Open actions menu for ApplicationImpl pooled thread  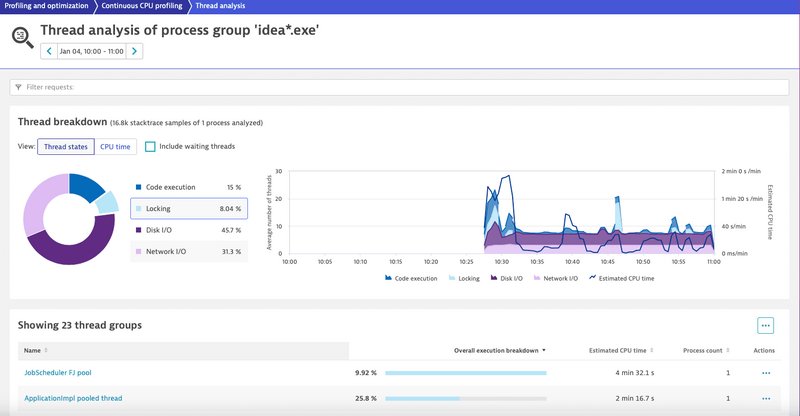coord(766,398)
